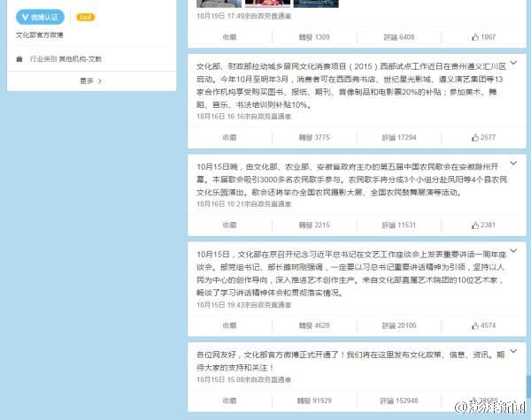Click the briefcase 行业类别 icon
The height and width of the screenshot is (420, 531).
click(20, 58)
